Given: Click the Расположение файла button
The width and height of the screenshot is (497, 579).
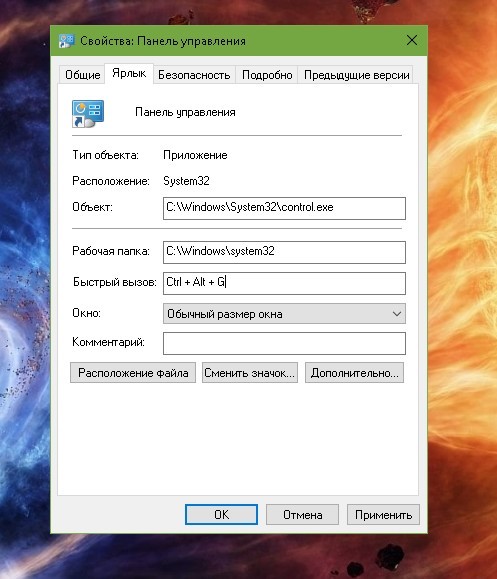Looking at the screenshot, I should click(133, 373).
